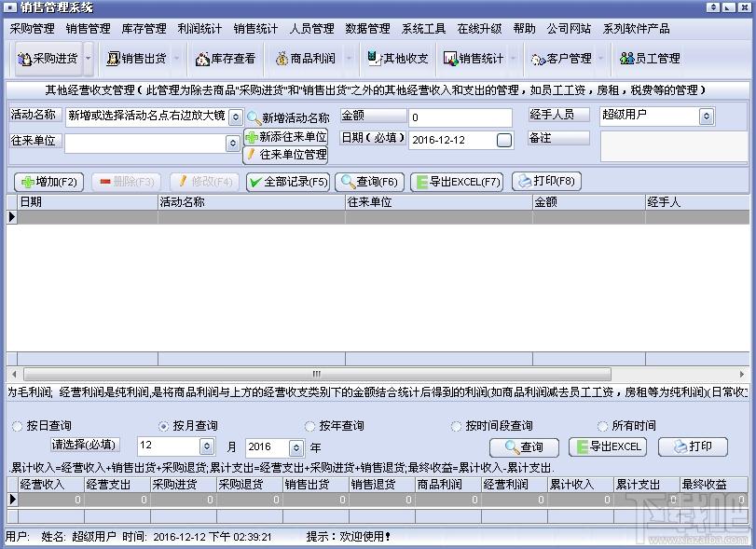Image resolution: width=756 pixels, height=549 pixels.
Task: Open the 公司网站 menu
Action: click(x=569, y=29)
